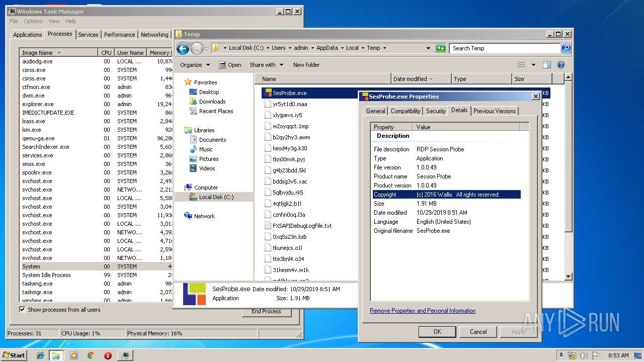Select the SesProbe.exe file icon in list
This screenshot has width=644, height=362.
click(x=267, y=93)
